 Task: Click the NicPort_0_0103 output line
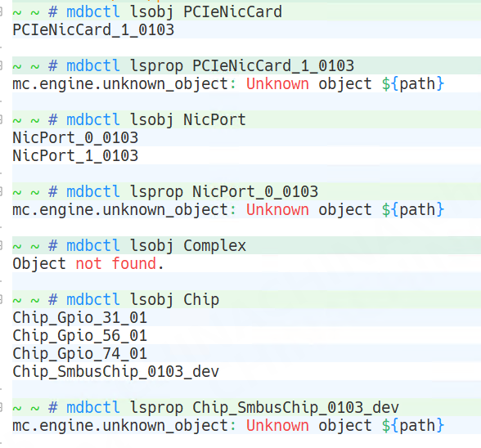75,137
